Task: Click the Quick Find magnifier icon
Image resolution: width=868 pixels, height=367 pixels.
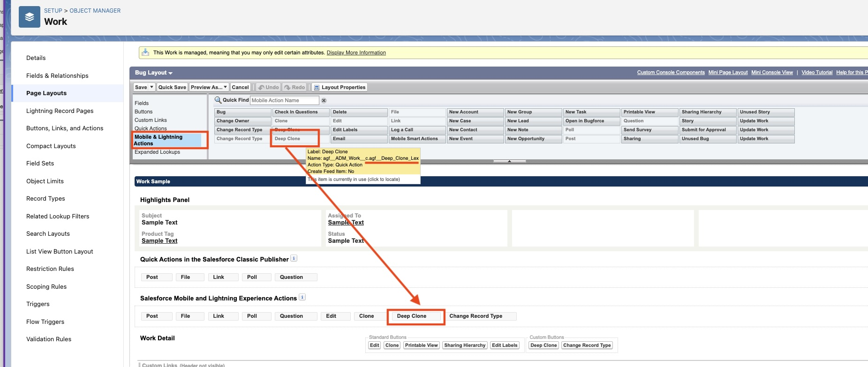Action: click(218, 100)
